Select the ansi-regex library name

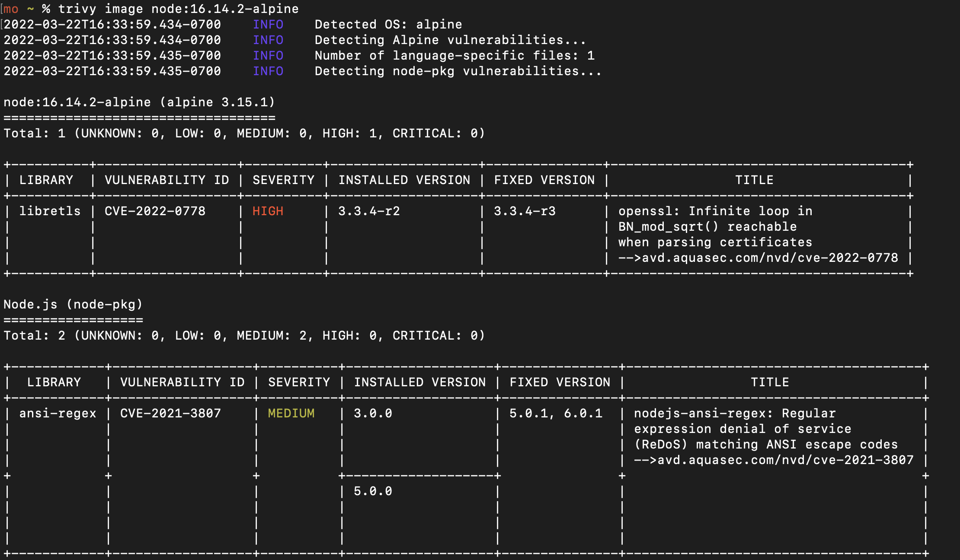(x=57, y=413)
